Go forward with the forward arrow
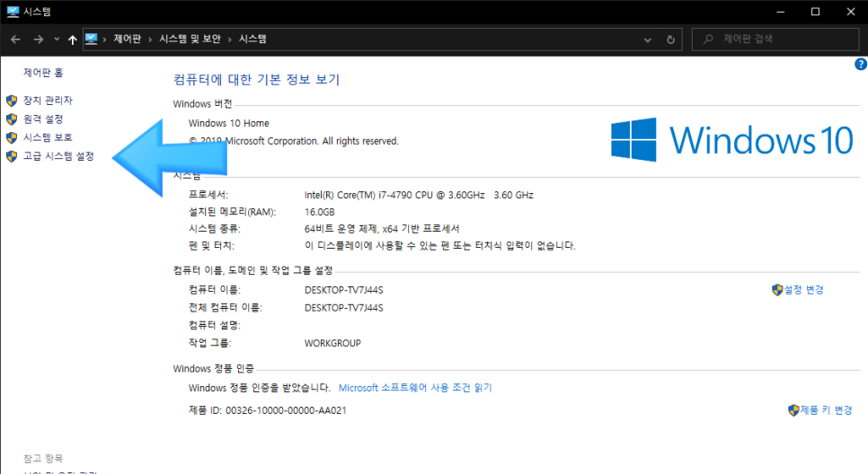Screen dimensions: 868x474 click(x=39, y=39)
